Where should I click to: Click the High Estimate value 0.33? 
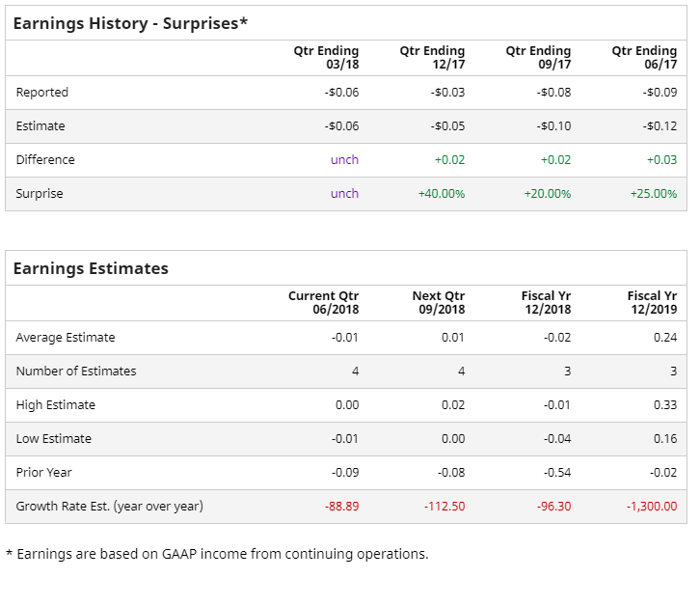[x=664, y=405]
